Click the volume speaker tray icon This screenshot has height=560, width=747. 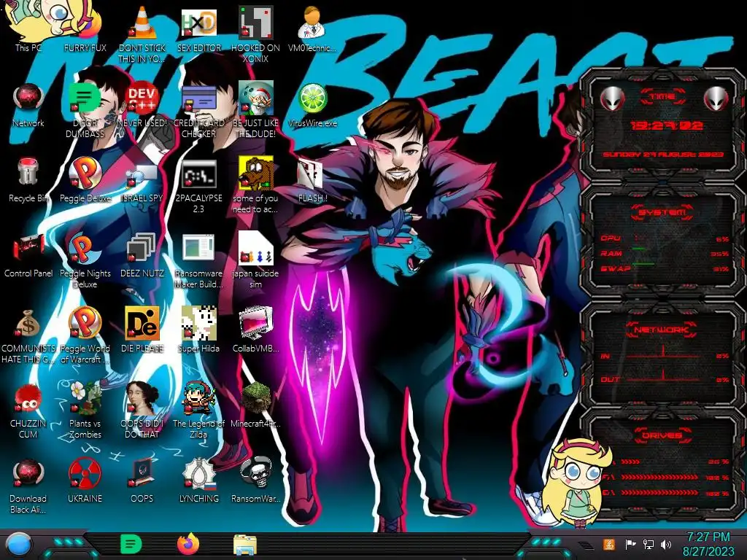(666, 544)
